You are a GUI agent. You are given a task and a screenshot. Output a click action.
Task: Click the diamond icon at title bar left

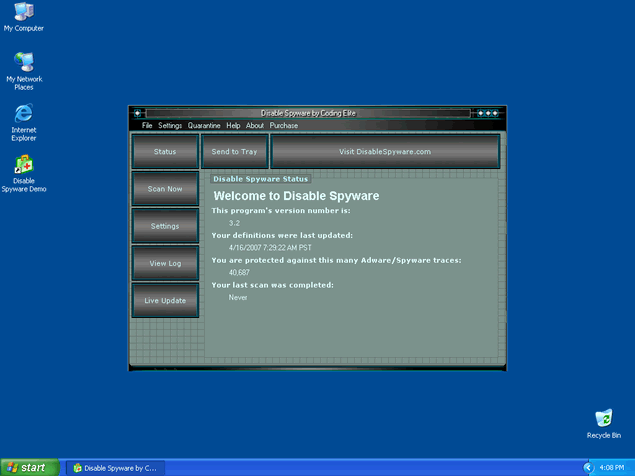click(x=138, y=113)
